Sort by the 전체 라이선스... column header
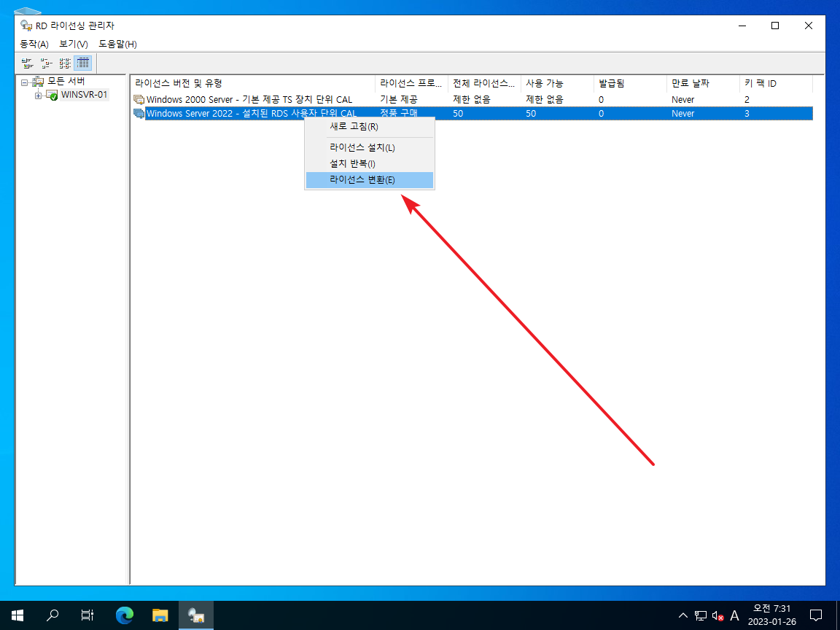This screenshot has height=630, width=840. click(484, 84)
